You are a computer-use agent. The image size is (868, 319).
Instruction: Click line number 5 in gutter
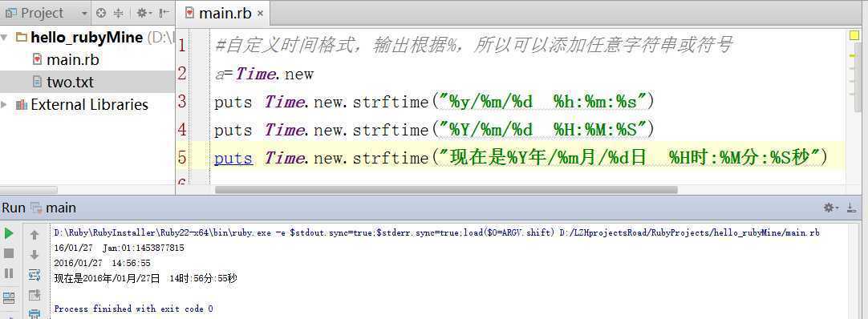182,158
